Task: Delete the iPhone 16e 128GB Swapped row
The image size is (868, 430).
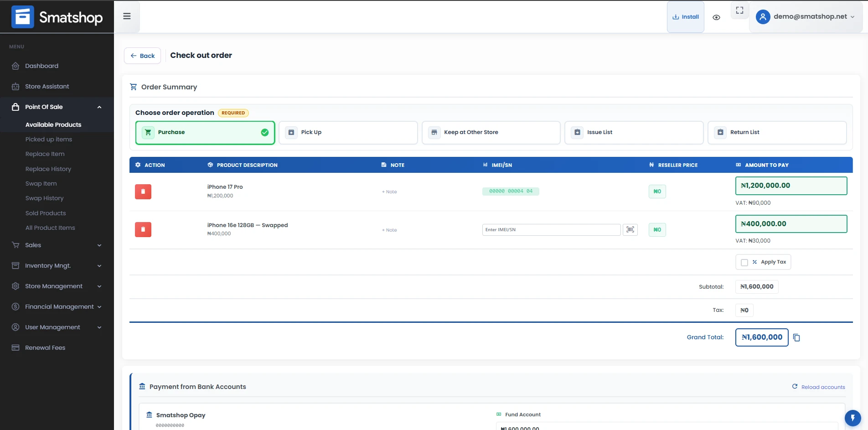Action: tap(143, 229)
